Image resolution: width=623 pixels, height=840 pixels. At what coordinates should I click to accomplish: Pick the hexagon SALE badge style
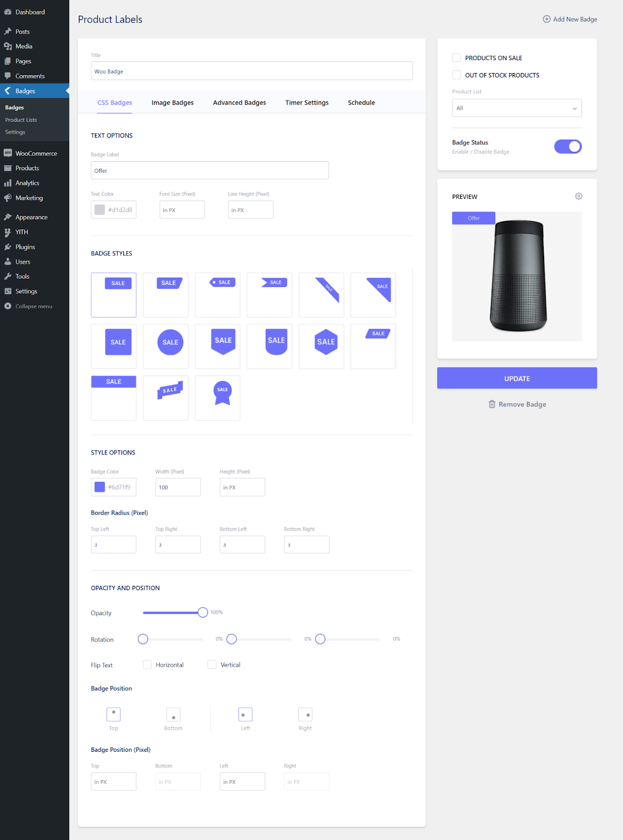[x=321, y=346]
